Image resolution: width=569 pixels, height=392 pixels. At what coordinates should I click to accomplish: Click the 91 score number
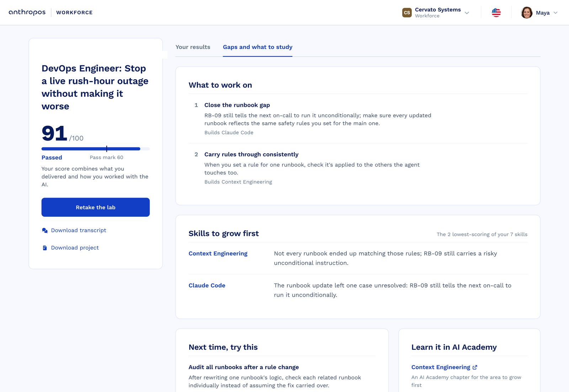tap(54, 133)
